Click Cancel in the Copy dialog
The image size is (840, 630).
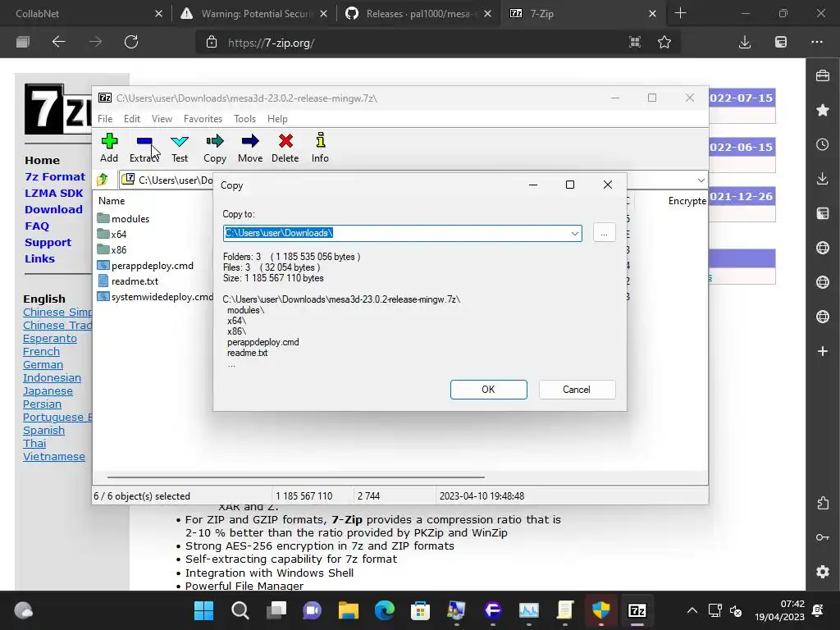coord(577,390)
